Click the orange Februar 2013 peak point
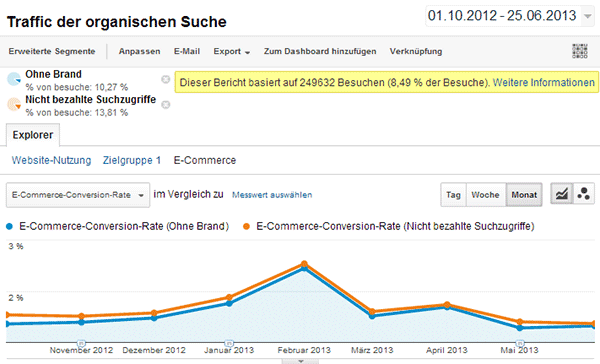This screenshot has width=600, height=364. pyautogui.click(x=304, y=264)
